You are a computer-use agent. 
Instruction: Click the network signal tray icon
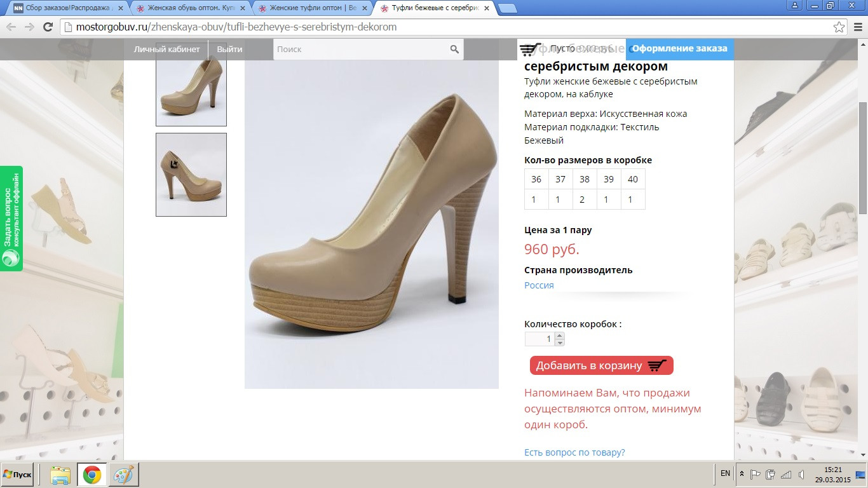(x=786, y=474)
